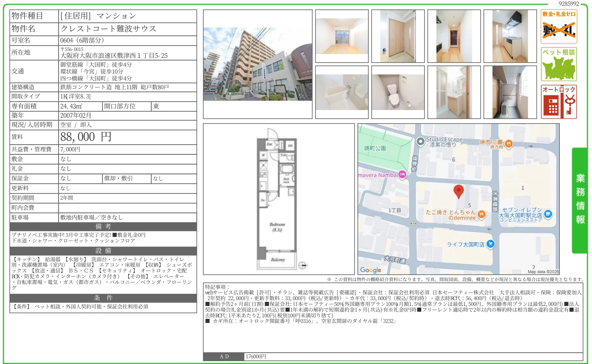Image resolution: width=592 pixels, height=364 pixels.
Task: Click the Google logo on the map
Action: [371, 270]
